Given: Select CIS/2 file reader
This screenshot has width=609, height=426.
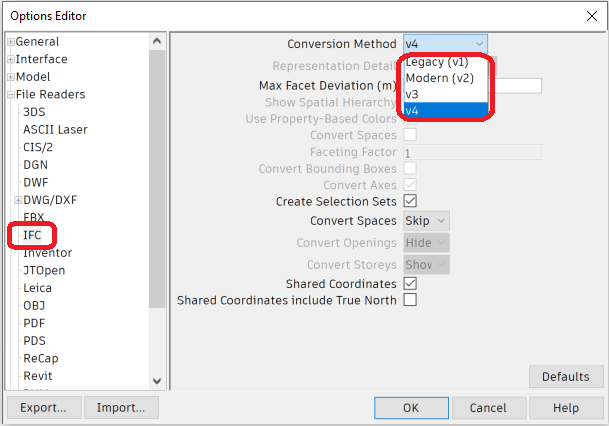Looking at the screenshot, I should [x=38, y=147].
